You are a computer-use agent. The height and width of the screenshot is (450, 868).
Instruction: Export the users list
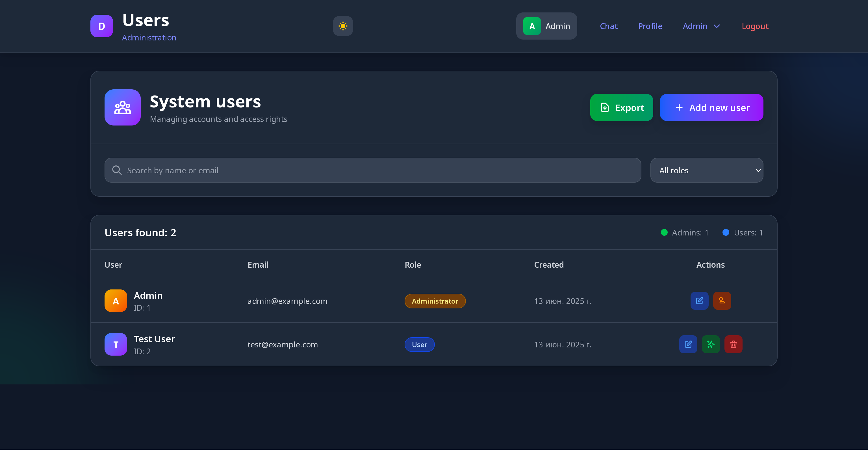621,107
